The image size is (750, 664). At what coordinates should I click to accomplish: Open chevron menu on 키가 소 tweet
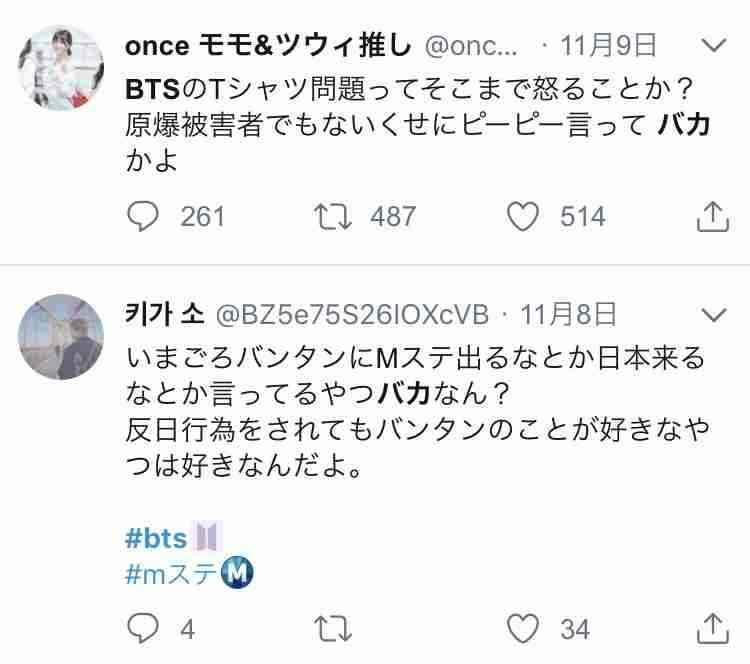[714, 315]
